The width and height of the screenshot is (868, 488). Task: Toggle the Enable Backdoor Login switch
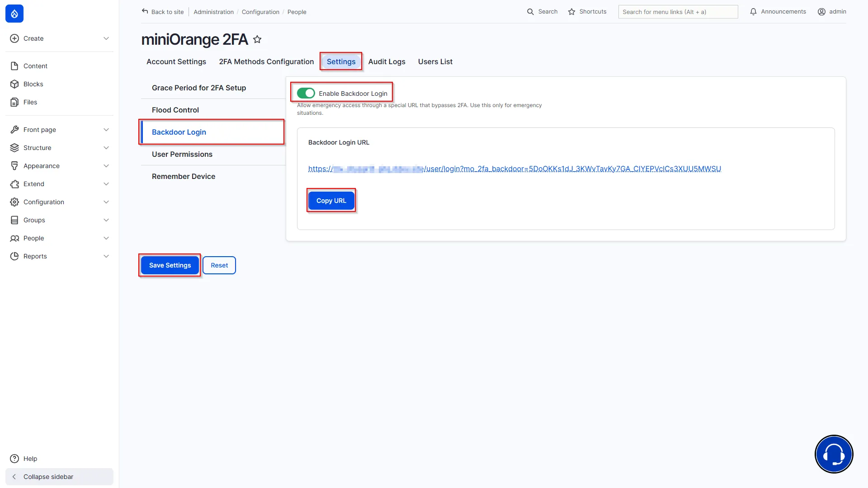coord(306,93)
